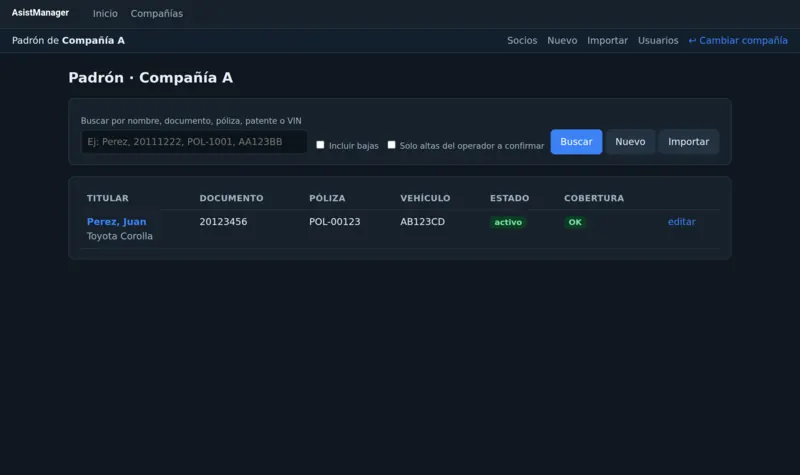Click the AsistManager brand logo
The width and height of the screenshot is (800, 475).
point(40,13)
